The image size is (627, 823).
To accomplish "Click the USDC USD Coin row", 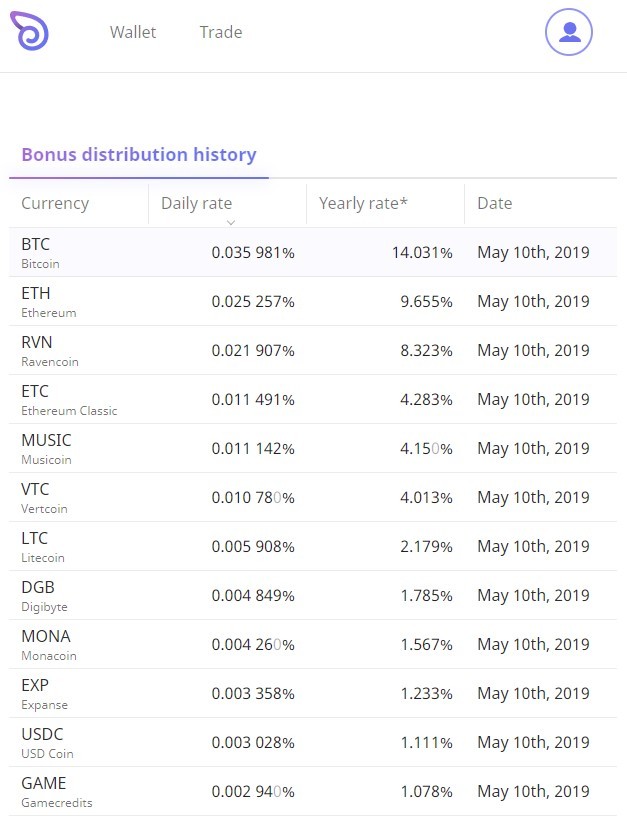I will tap(313, 742).
